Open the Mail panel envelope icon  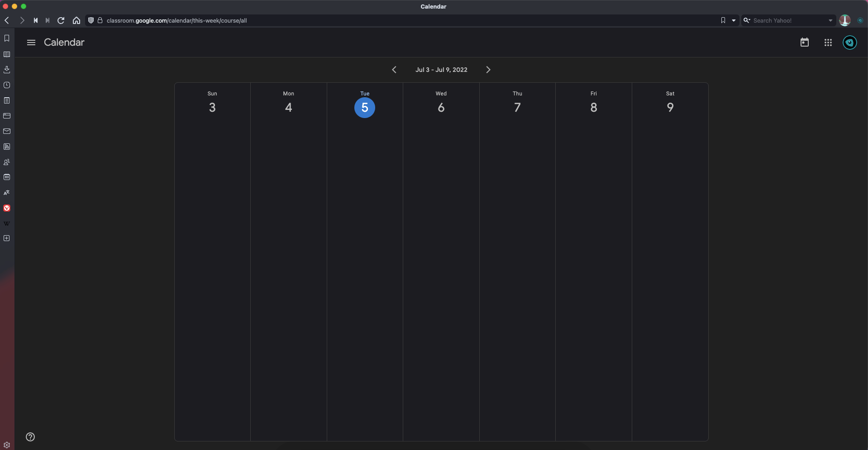7,131
